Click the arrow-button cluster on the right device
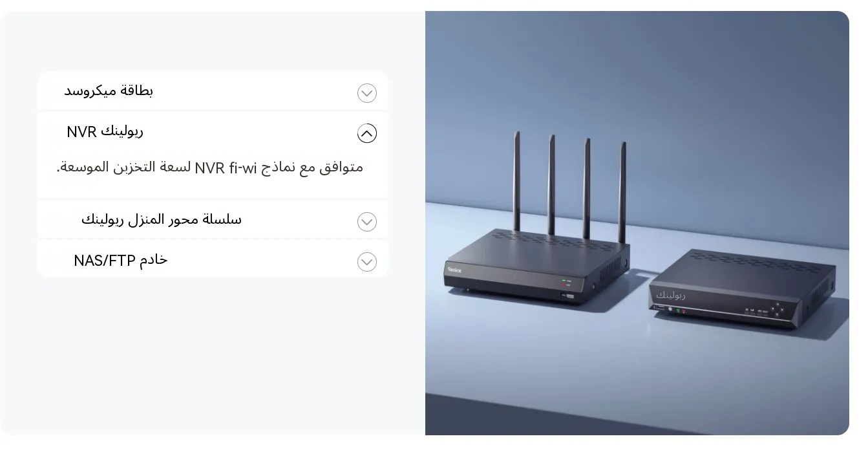 click(x=778, y=310)
